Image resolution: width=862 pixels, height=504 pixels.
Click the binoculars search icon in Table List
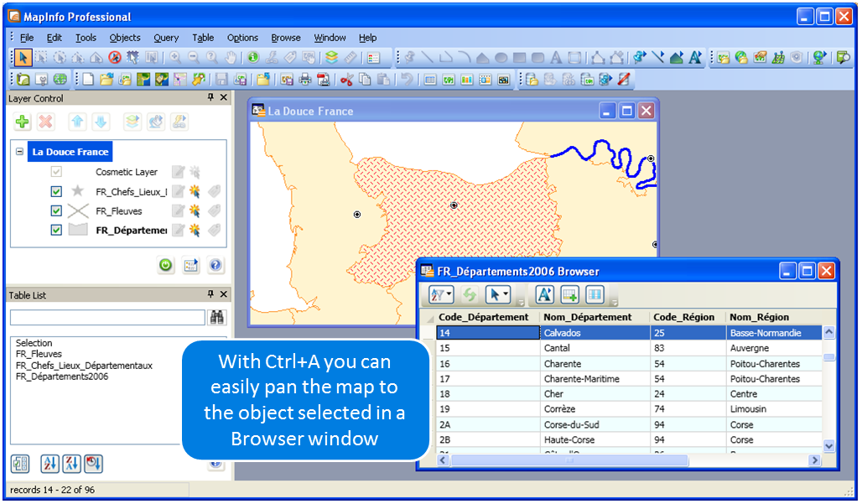pos(217,317)
